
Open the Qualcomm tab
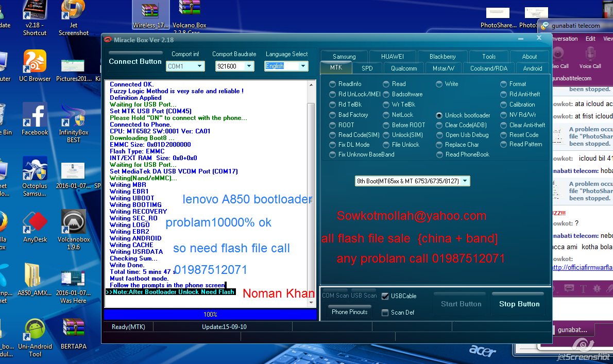(x=404, y=68)
